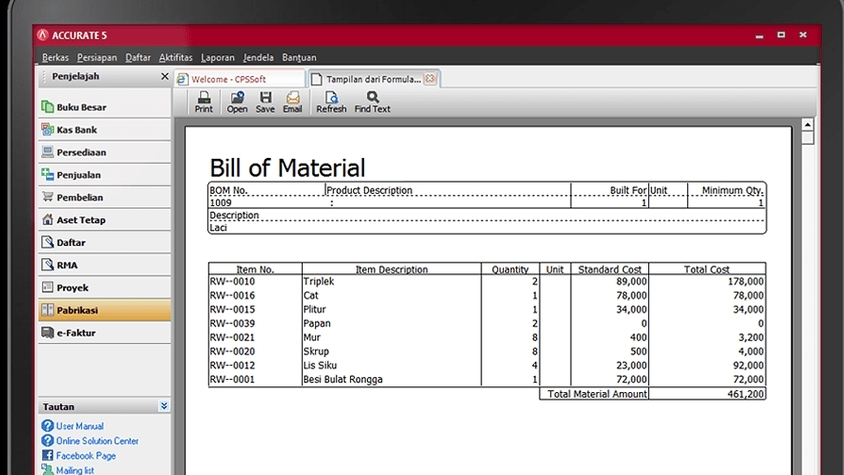Click the Mur item description
This screenshot has height=475, width=844.
tap(312, 338)
